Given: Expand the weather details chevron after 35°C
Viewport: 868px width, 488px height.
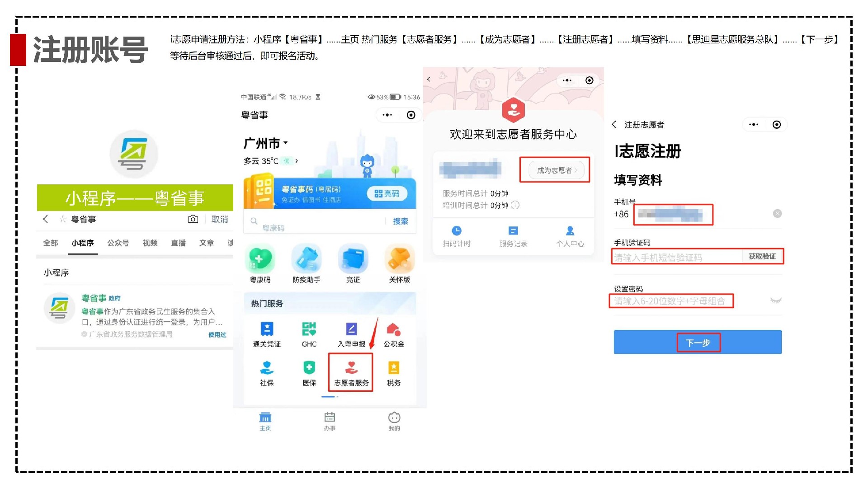Looking at the screenshot, I should [297, 160].
